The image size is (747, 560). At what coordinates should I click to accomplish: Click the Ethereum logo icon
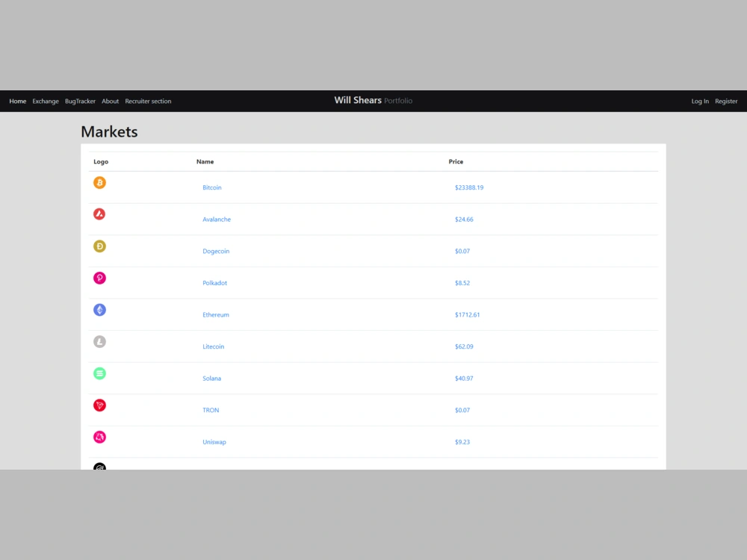99,309
